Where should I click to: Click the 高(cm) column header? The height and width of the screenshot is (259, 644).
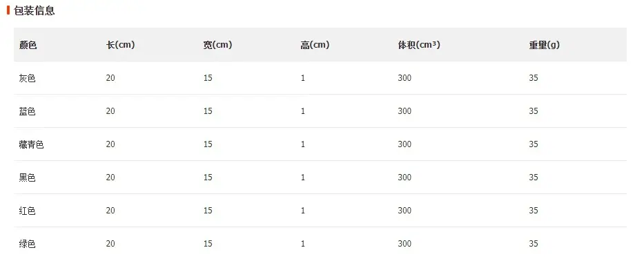pyautogui.click(x=315, y=45)
